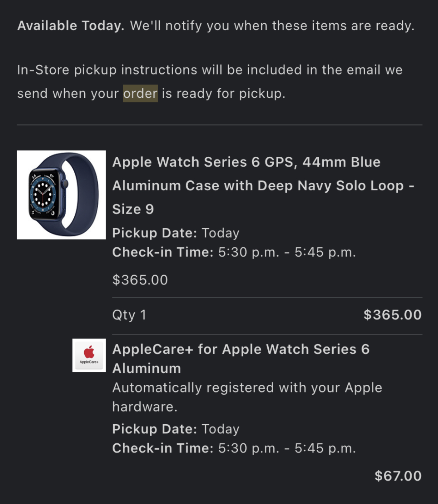The image size is (438, 504).
Task: Click the AppleCare+ Check-in Time line
Action: [x=234, y=448]
